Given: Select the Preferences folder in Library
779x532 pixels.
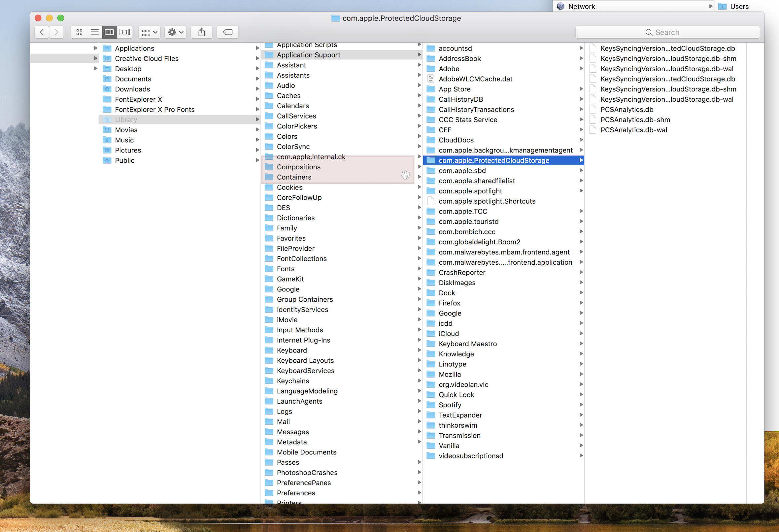Looking at the screenshot, I should [x=296, y=493].
